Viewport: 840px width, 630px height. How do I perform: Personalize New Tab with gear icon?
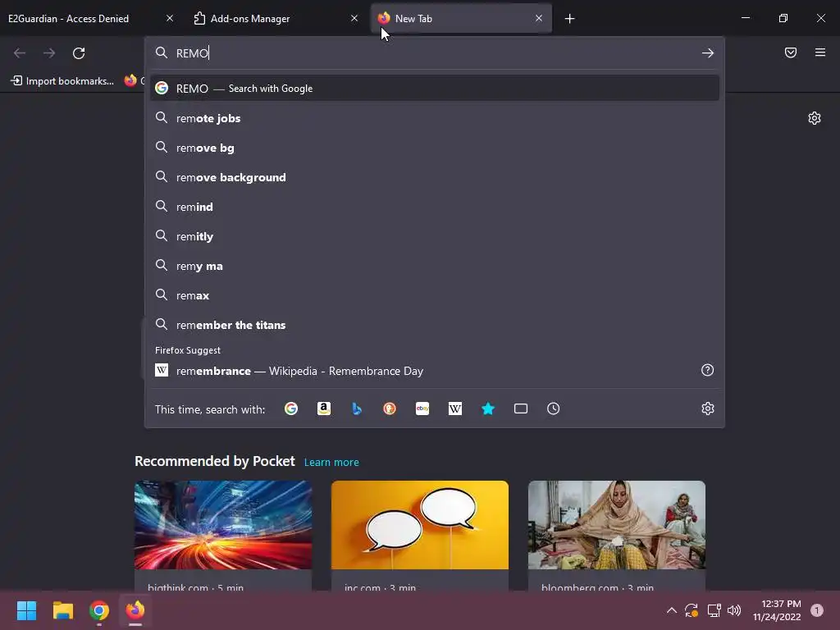[x=815, y=118]
